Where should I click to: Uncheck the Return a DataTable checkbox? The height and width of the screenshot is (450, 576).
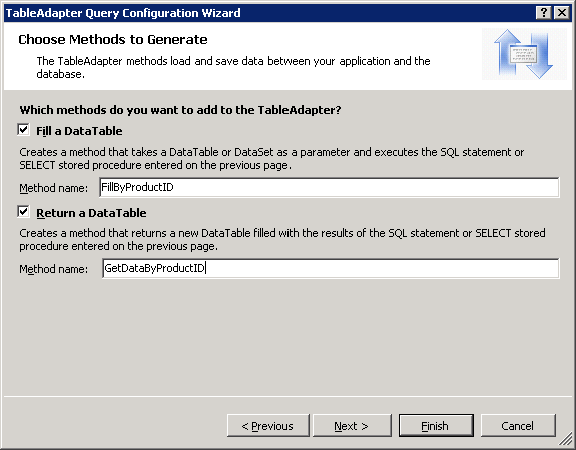tap(24, 212)
